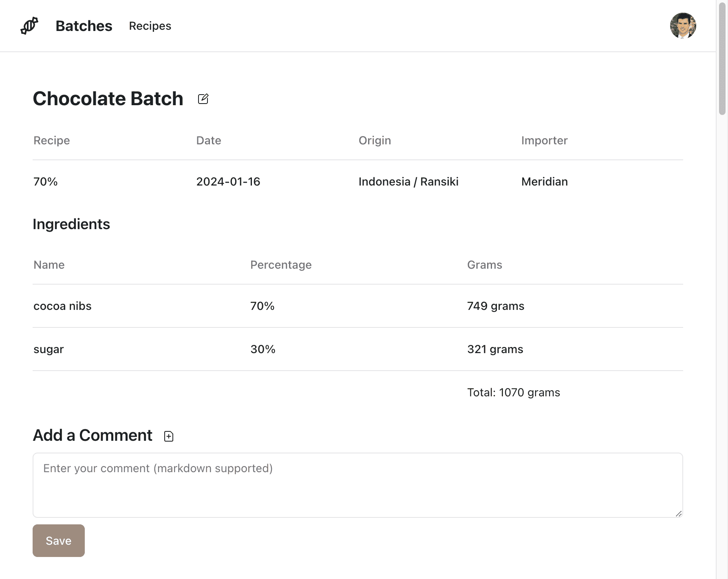Click the date 2024-01-16
728x579 pixels.
point(228,181)
